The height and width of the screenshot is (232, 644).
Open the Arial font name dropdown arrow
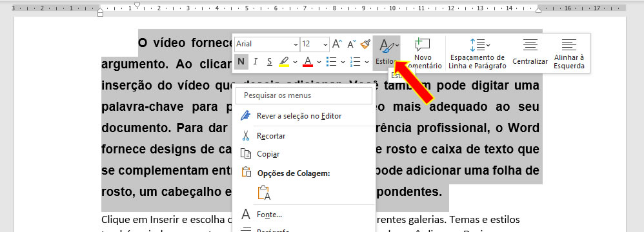(x=296, y=44)
